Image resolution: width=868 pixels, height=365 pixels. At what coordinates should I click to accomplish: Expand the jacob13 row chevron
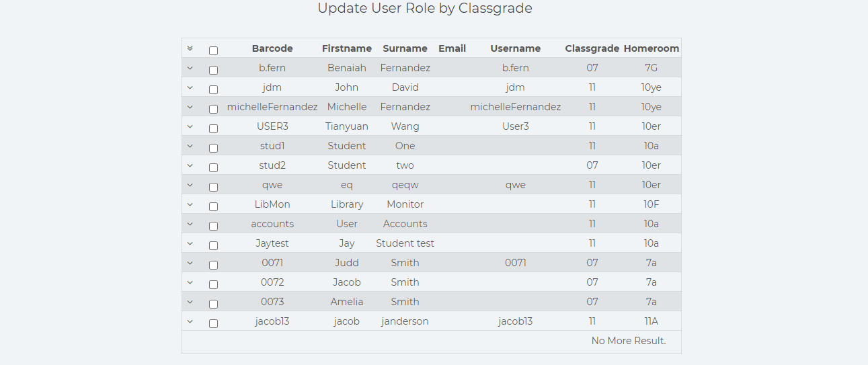tap(190, 321)
